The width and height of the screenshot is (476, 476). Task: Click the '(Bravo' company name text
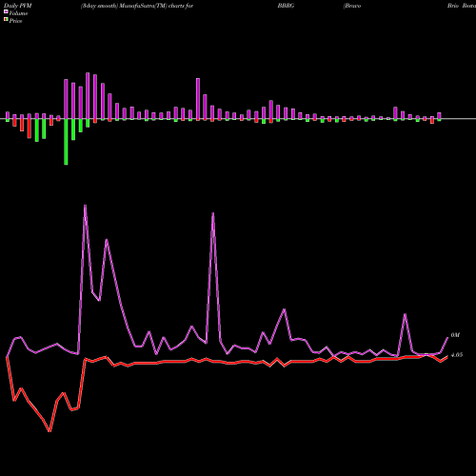(352, 6)
